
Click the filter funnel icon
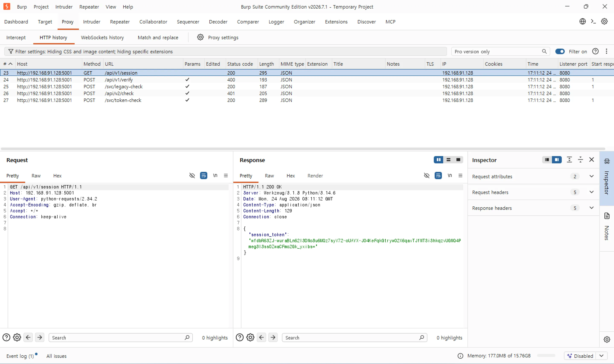tap(10, 51)
